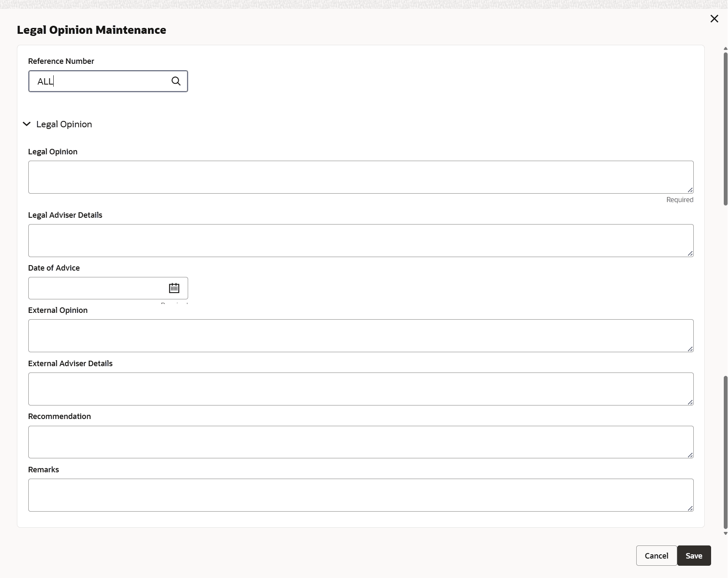728x578 pixels.
Task: Close the Legal Opinion Maintenance dialog
Action: coord(714,19)
